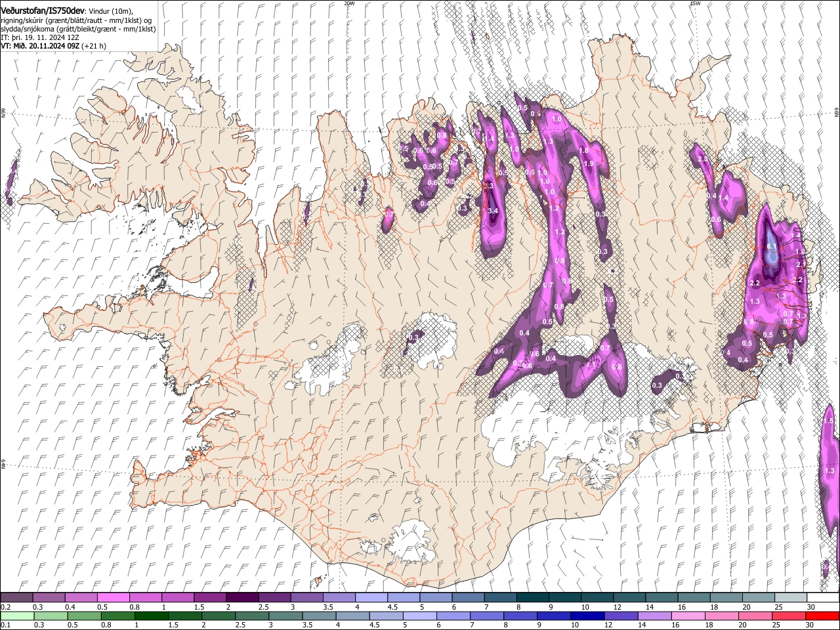Select the 'IT: þri. 19. 11. 2024 12Z' line
The height and width of the screenshot is (630, 840).
coord(40,38)
